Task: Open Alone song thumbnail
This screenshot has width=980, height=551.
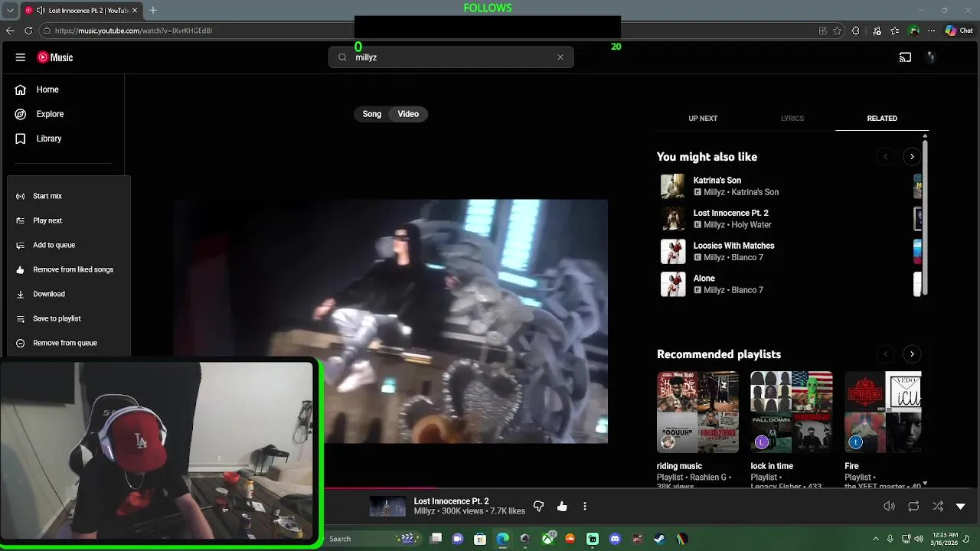Action: coord(673,284)
